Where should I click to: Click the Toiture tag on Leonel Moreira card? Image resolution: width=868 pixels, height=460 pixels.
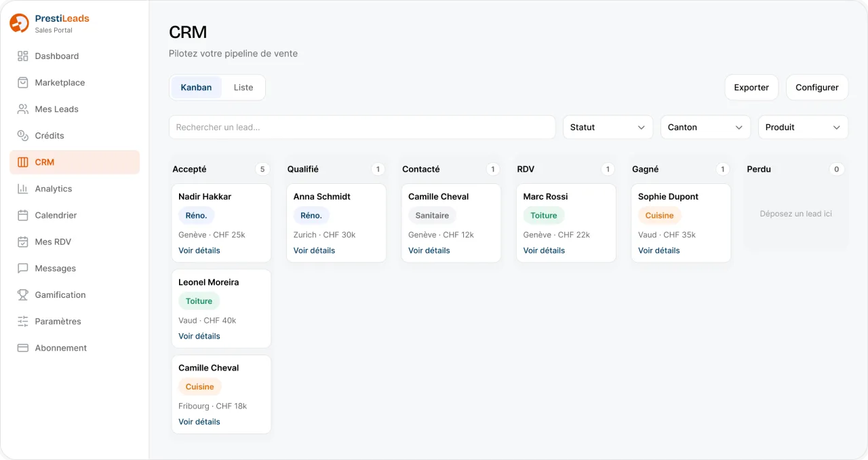tap(199, 301)
